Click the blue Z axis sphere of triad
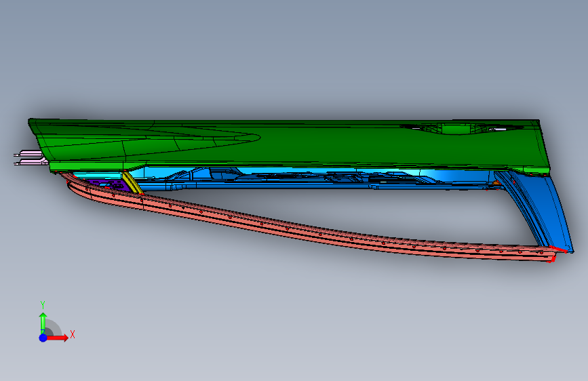The image size is (588, 381). pos(43,338)
